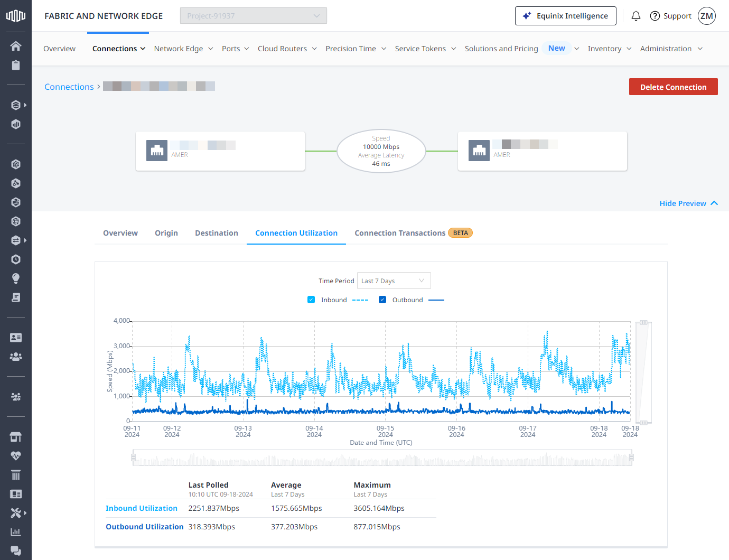Open the share-nodes hexagon sidebar icon
This screenshot has height=560, width=729.
16,183
